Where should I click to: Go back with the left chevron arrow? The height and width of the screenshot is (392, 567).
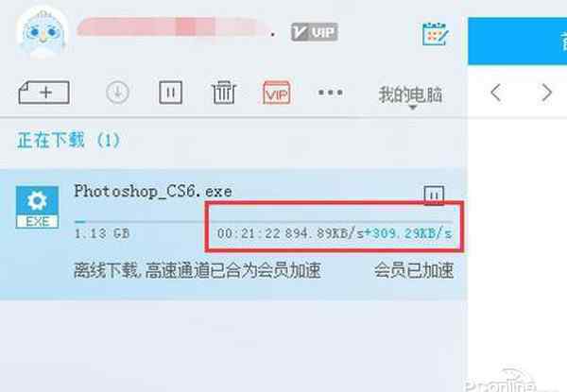tap(496, 93)
